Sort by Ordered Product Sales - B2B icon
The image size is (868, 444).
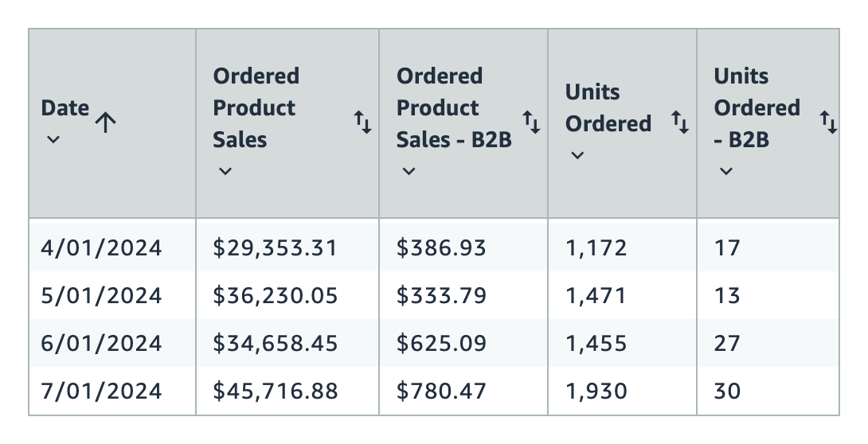(531, 123)
